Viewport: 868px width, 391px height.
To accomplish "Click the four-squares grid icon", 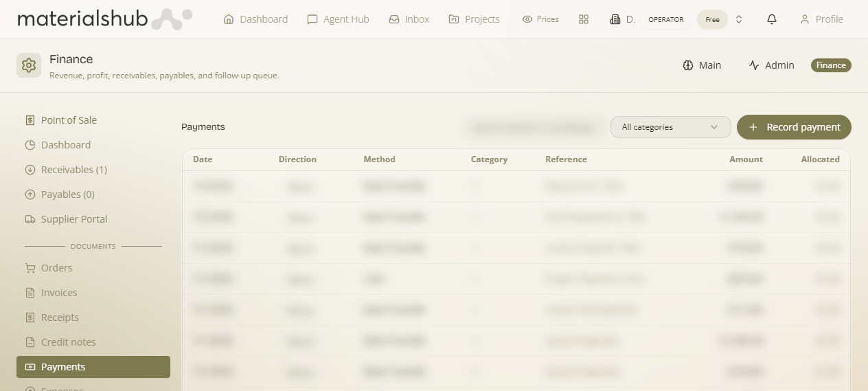I will (584, 19).
